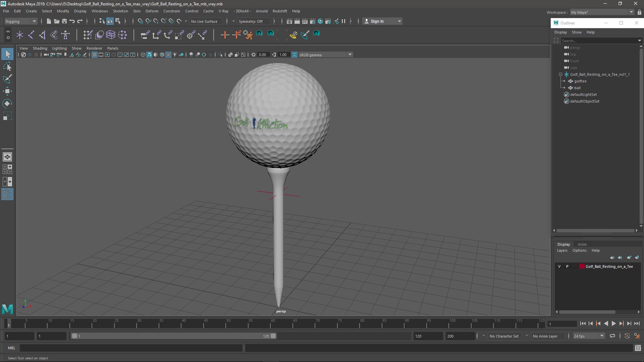
Task: Click the Symmetry: Off button
Action: [254, 21]
